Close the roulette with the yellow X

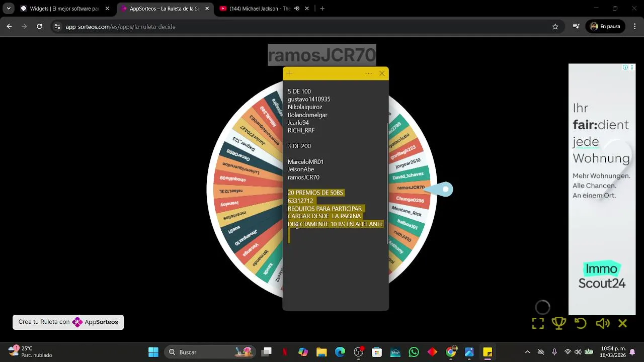[623, 323]
